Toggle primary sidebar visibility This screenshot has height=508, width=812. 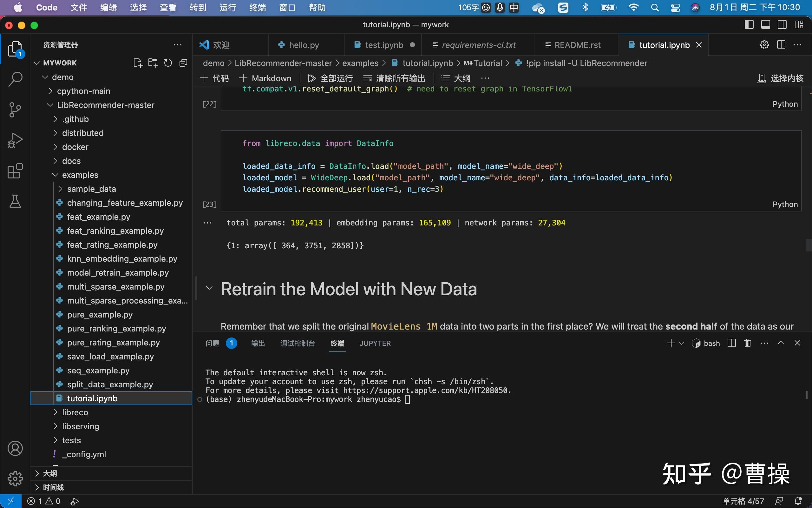(x=749, y=24)
